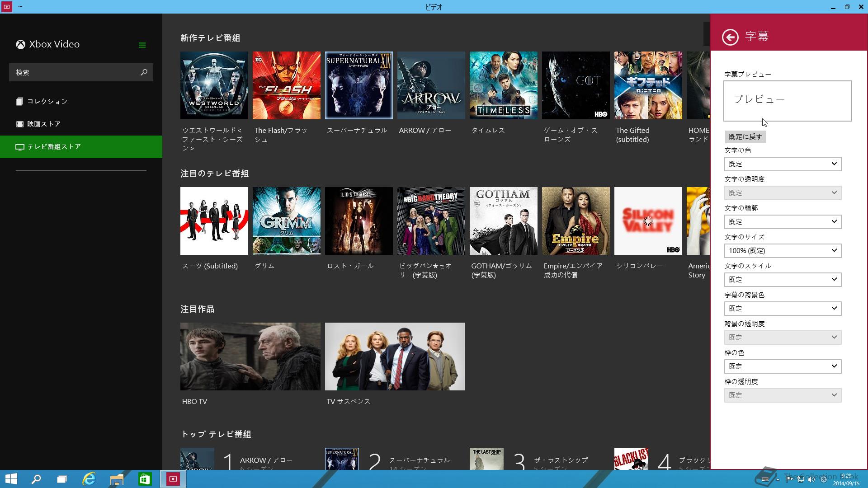
Task: Click 注目のテレビ番組 section heading
Action: 215,174
